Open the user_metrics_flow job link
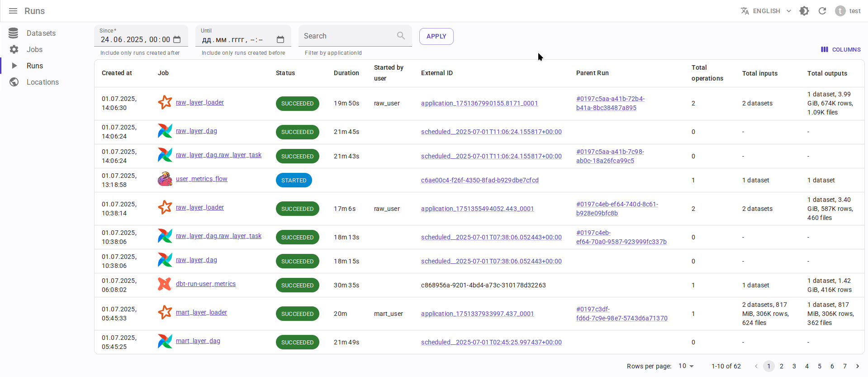The image size is (868, 377). (x=201, y=179)
